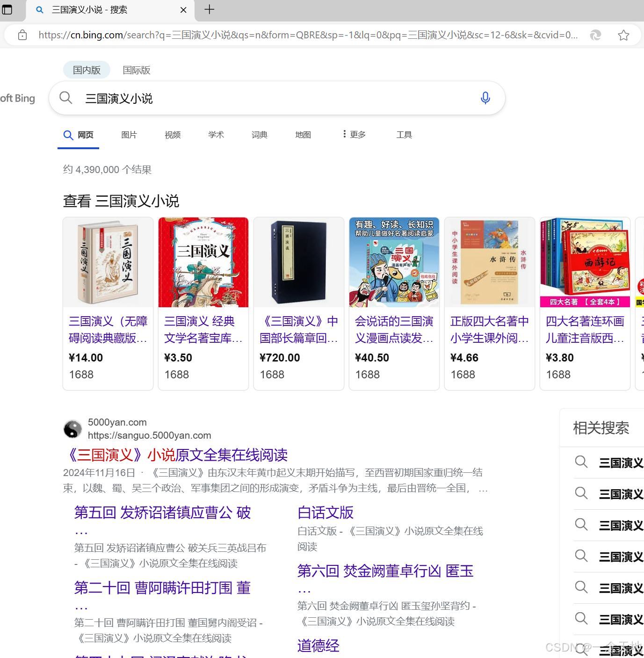Click third related search magnifier icon
This screenshot has height=658, width=644.
581,525
